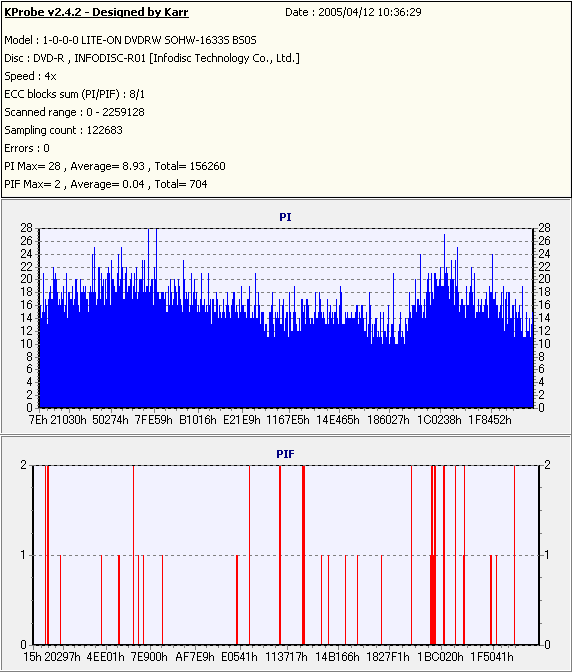Click the Scanned range value line
572x672 pixels.
(75, 112)
